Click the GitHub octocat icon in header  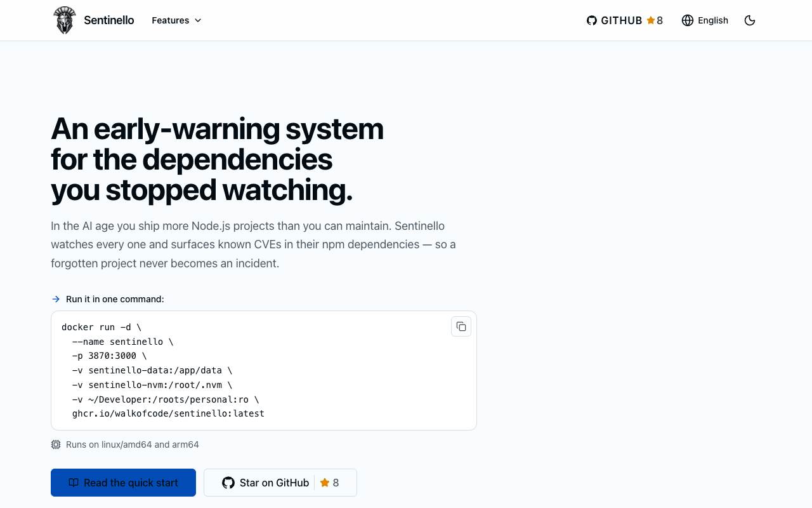tap(592, 20)
